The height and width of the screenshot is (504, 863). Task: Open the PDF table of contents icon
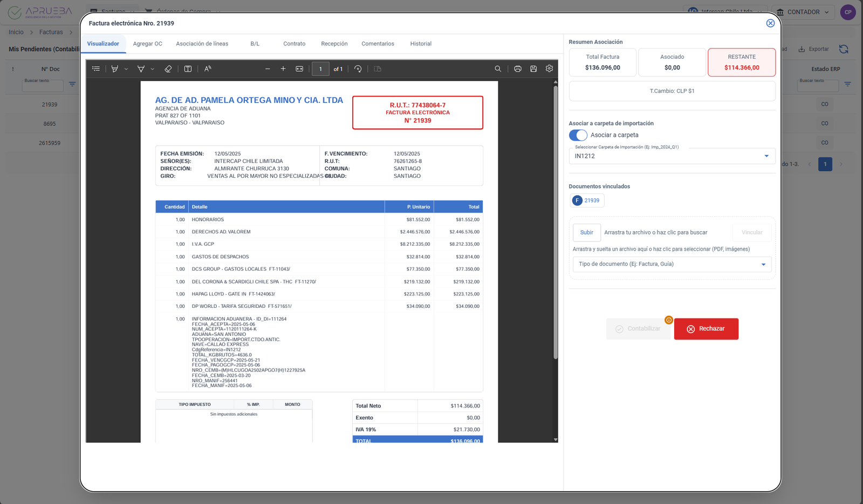pyautogui.click(x=96, y=69)
